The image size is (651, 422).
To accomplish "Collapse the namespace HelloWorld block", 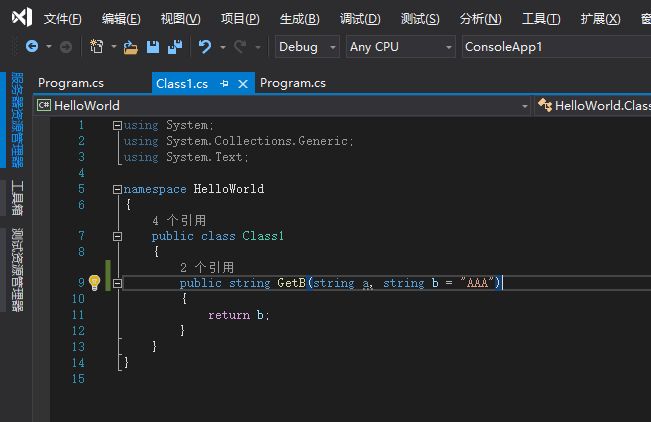I will coord(117,189).
